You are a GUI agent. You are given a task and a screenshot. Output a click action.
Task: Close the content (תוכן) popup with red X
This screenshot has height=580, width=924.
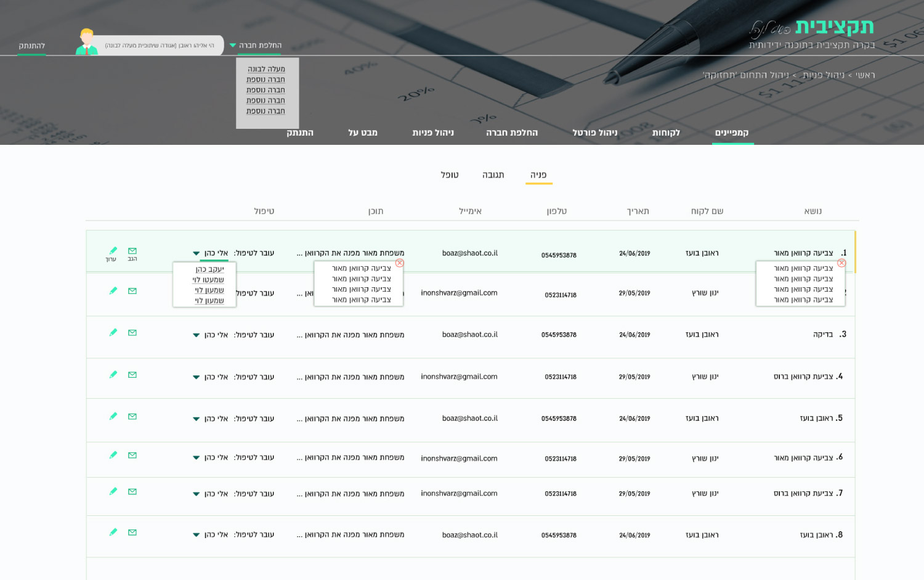coord(399,263)
